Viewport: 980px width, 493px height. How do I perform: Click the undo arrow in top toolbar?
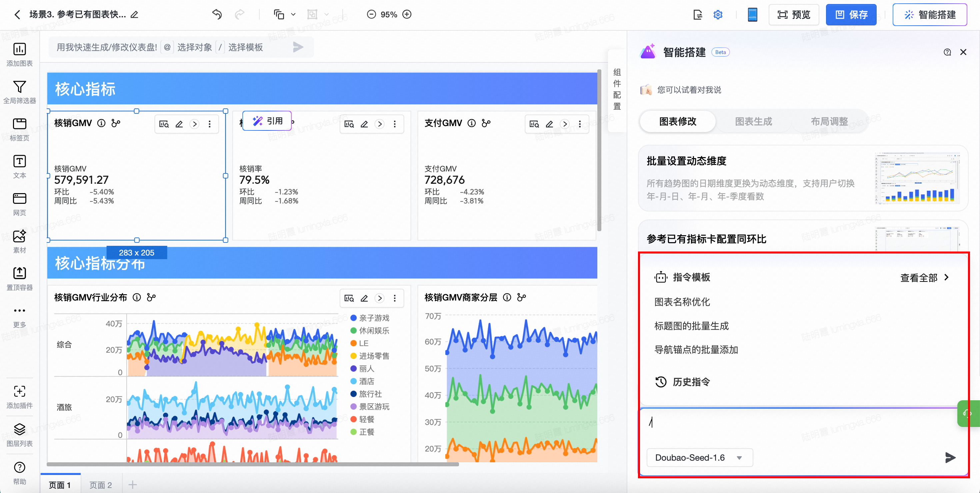point(217,14)
